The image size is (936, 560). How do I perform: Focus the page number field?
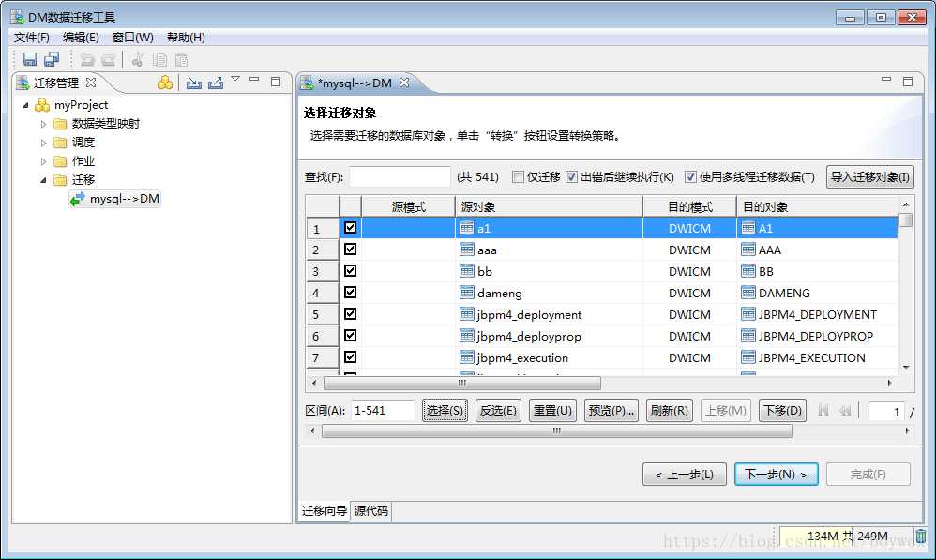coord(886,412)
